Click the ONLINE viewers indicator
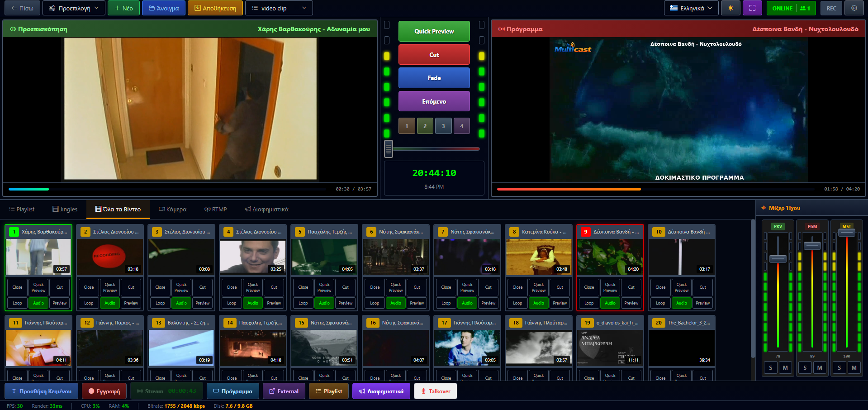Viewport: 868px width, 410px height. pyautogui.click(x=791, y=8)
